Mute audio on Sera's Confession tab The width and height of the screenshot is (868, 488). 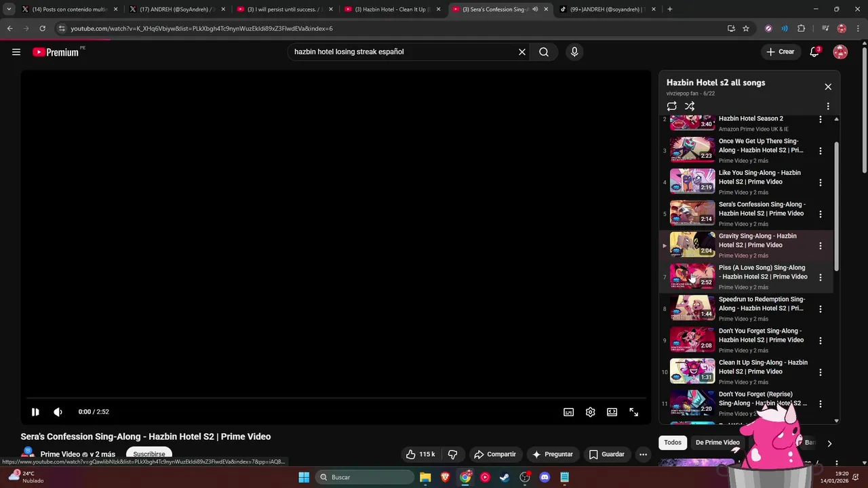coord(535,9)
